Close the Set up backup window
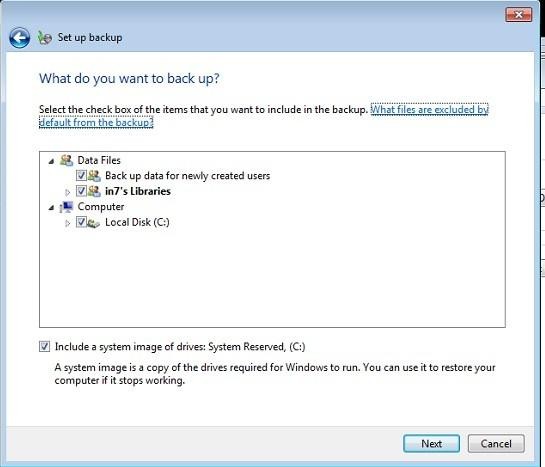The width and height of the screenshot is (545, 467). pyautogui.click(x=519, y=15)
